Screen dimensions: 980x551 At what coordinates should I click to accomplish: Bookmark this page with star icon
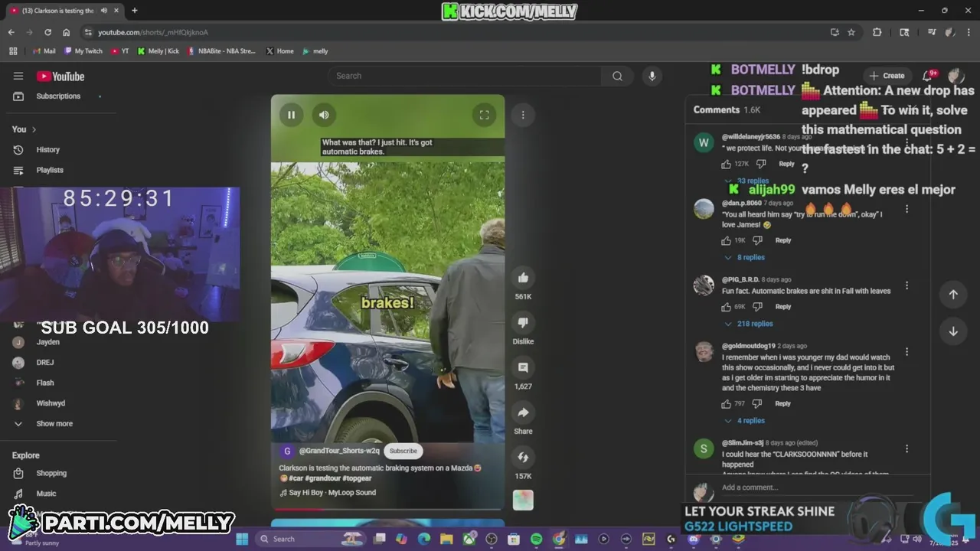pos(851,32)
